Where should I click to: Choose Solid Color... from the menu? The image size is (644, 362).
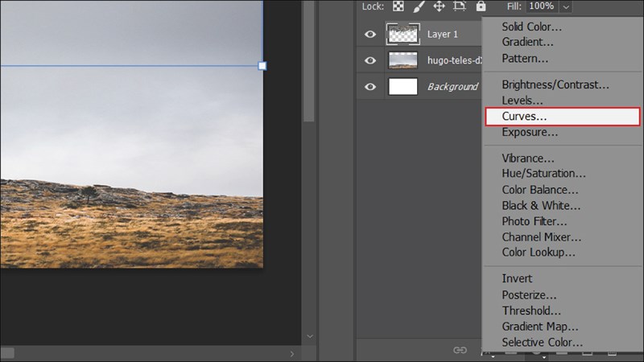pos(531,27)
